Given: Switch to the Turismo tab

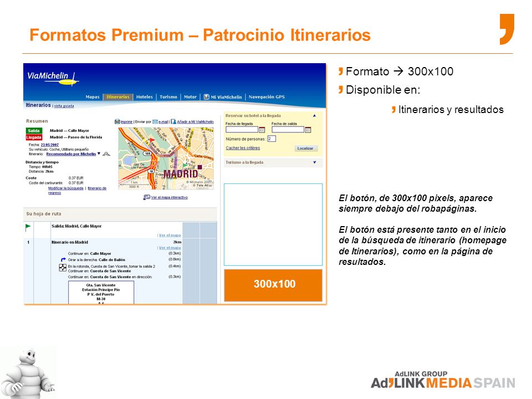Looking at the screenshot, I should coord(168,97).
